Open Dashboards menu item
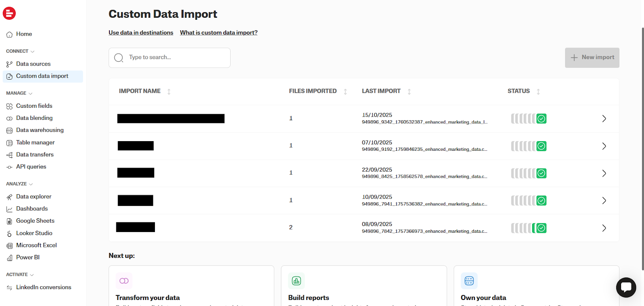This screenshot has height=306, width=644. pos(32,209)
